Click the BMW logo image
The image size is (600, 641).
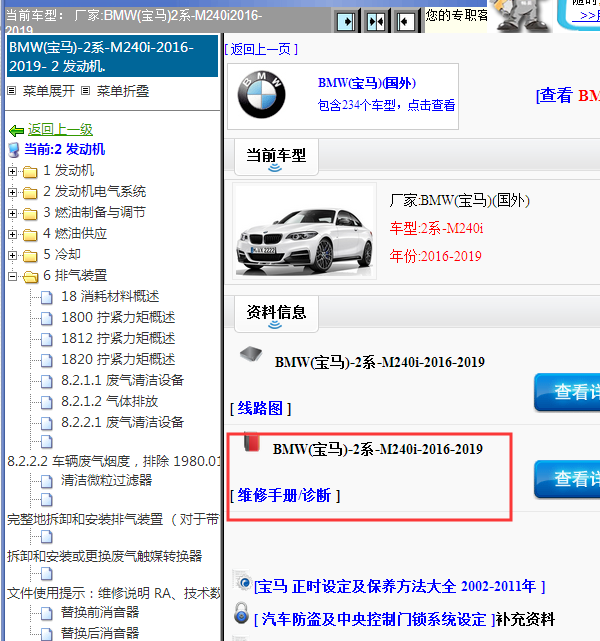[261, 95]
